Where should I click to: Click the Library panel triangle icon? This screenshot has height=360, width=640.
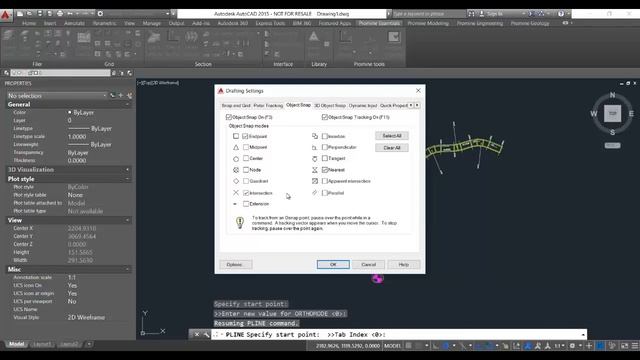(313, 37)
